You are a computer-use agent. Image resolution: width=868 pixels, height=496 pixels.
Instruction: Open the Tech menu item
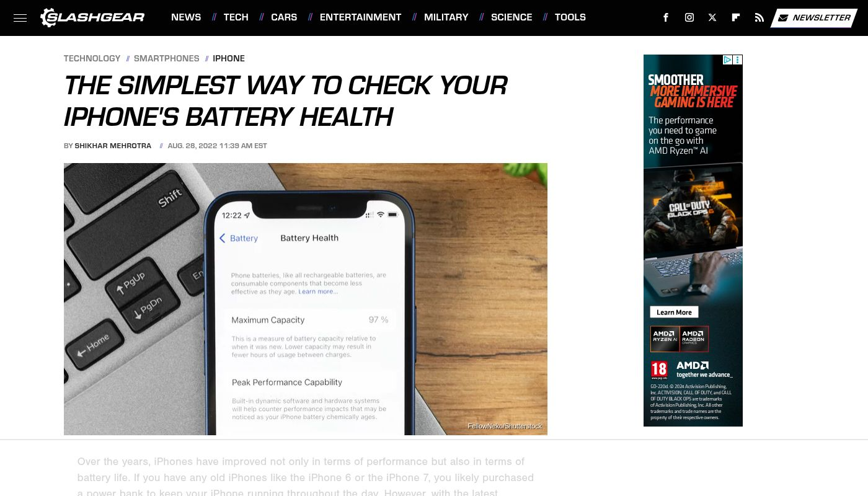point(236,17)
